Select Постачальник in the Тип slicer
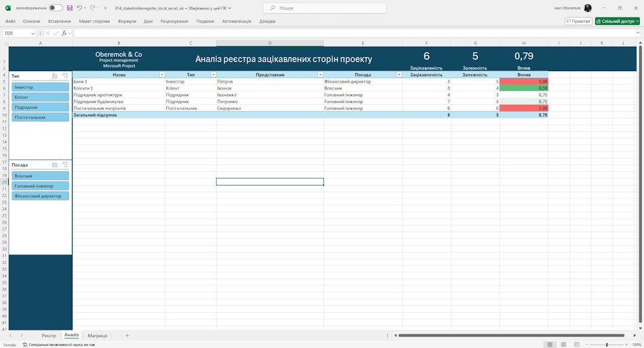This screenshot has height=348, width=644. [40, 117]
